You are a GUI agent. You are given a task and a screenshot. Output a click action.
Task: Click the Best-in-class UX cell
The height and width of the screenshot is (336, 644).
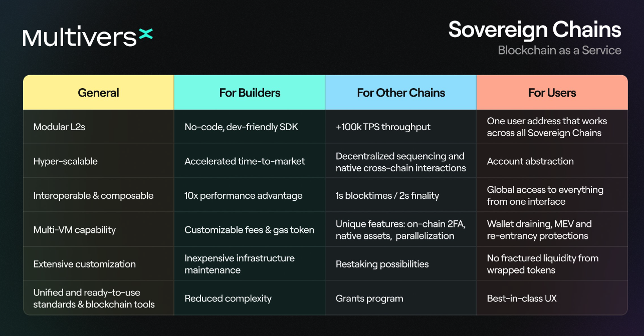522,298
